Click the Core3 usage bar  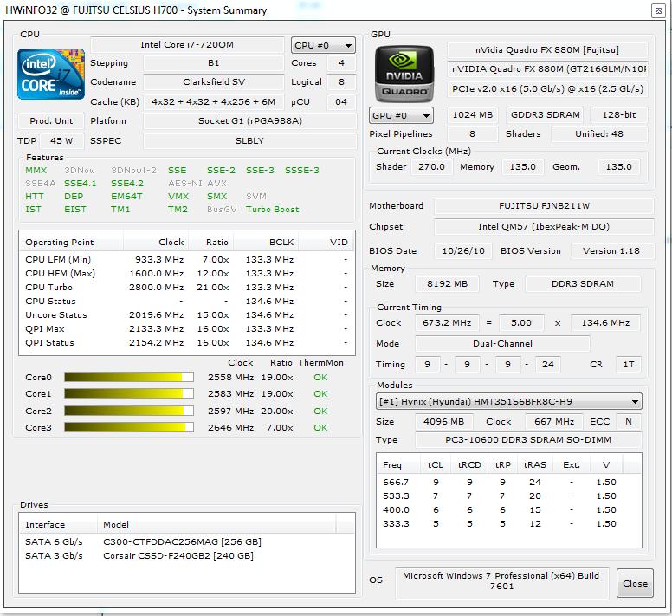129,427
